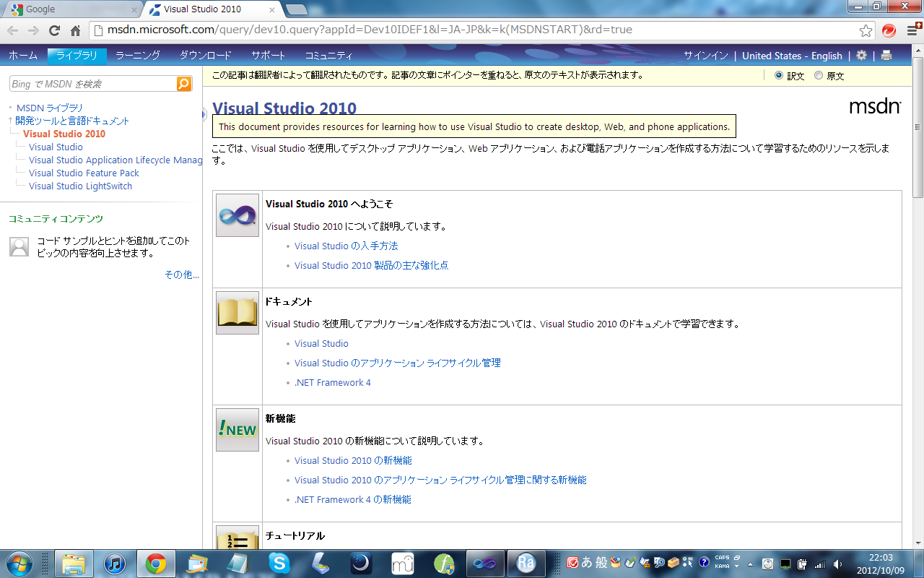Open Skype from the taskbar
924x578 pixels.
(280, 564)
